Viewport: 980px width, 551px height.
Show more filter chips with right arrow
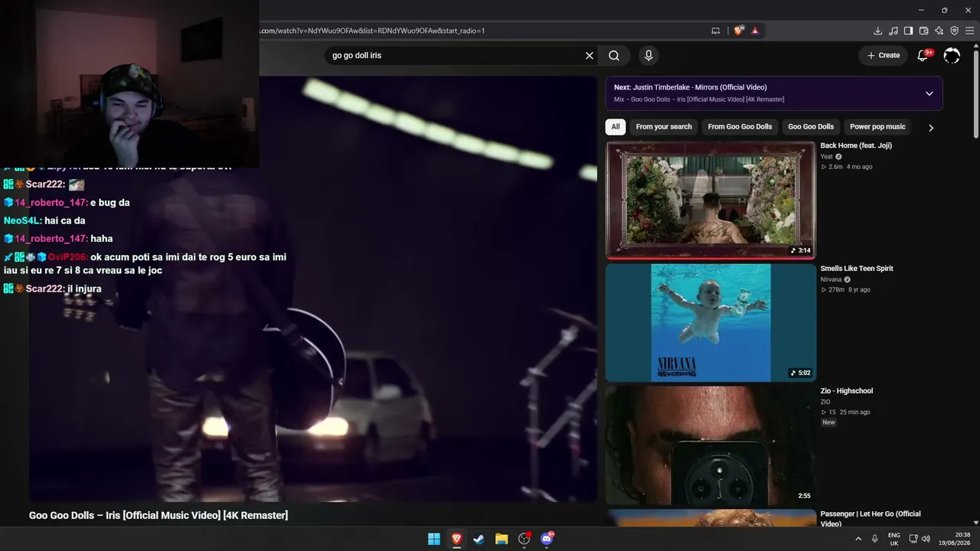pyautogui.click(x=931, y=128)
